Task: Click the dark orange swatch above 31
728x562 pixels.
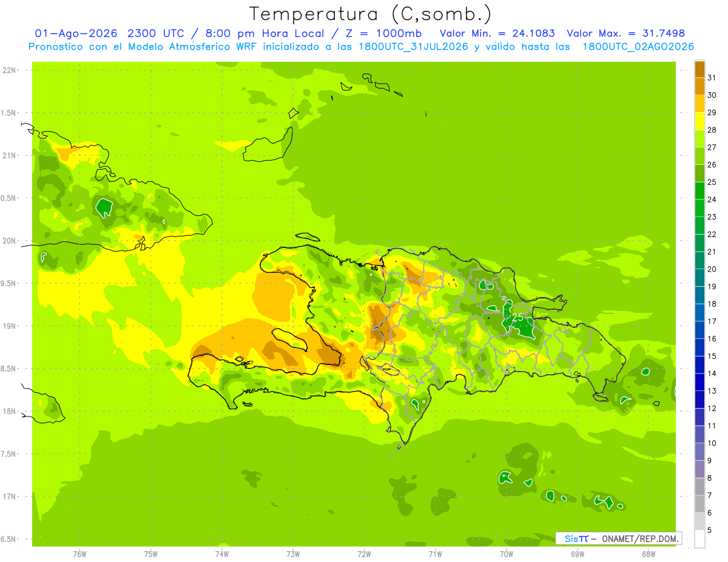Action: [699, 69]
